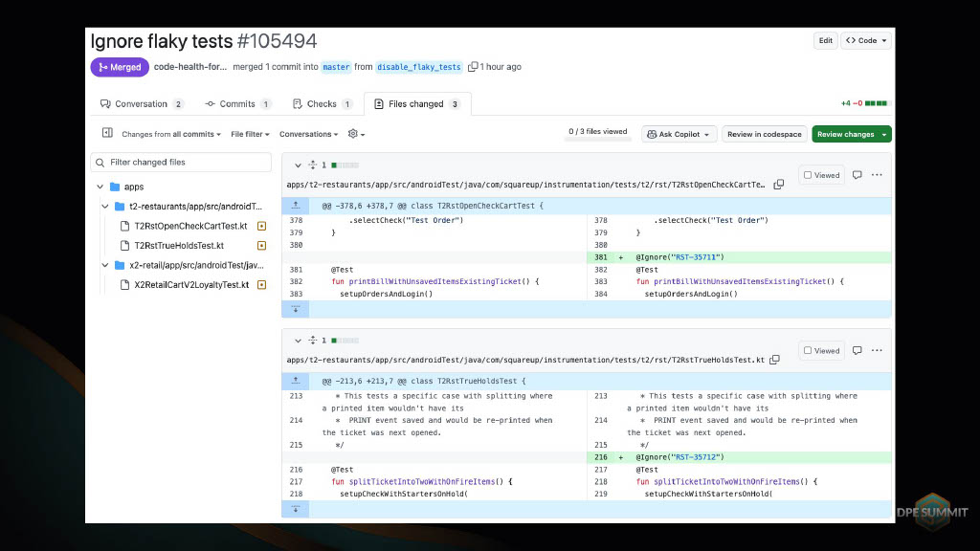Open more options for T2RstOpenCheckCartTest file
Viewport: 980px width, 551px height.
[877, 175]
